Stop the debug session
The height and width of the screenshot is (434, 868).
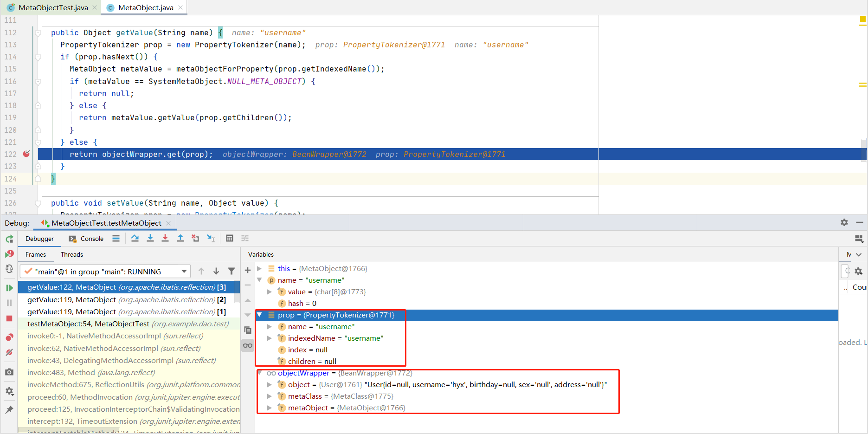coord(9,318)
